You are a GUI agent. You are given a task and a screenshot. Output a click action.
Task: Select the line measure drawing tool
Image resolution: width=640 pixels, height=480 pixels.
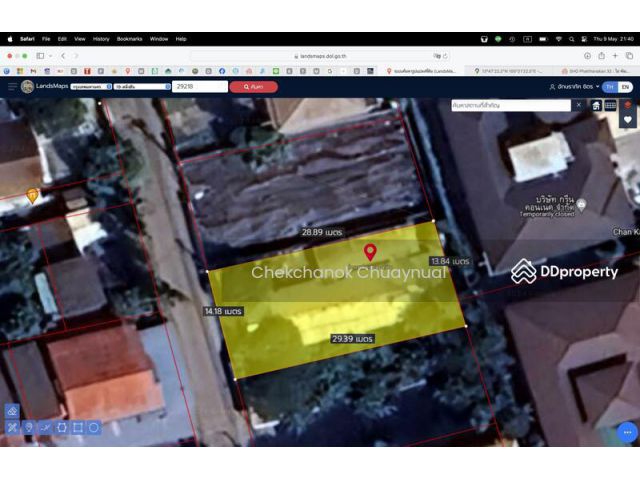coord(45,427)
